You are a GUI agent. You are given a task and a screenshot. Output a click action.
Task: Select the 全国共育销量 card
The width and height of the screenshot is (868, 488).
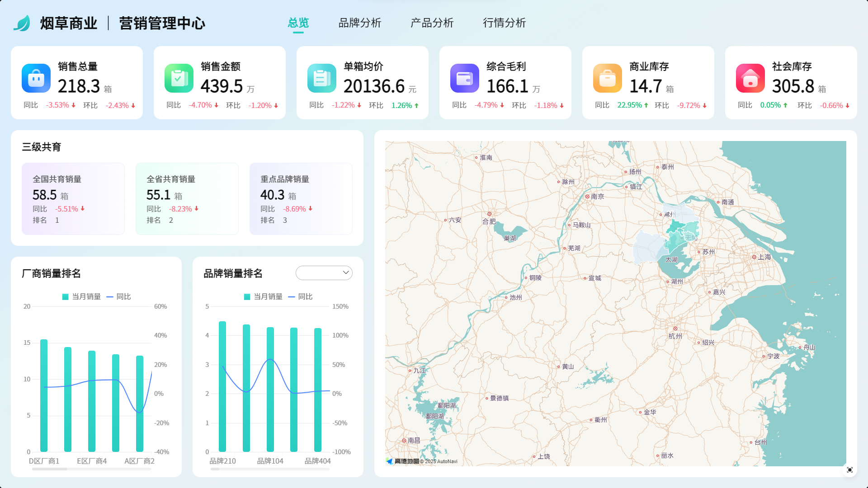pyautogui.click(x=73, y=199)
